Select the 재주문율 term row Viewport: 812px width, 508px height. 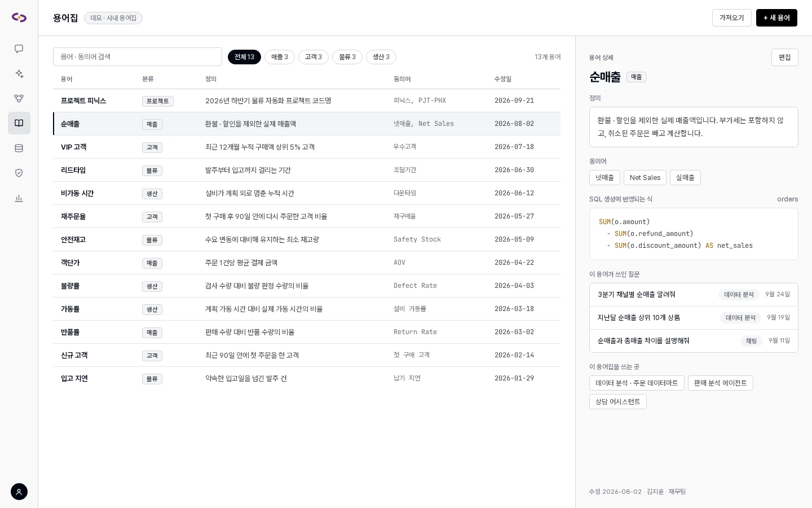click(307, 216)
